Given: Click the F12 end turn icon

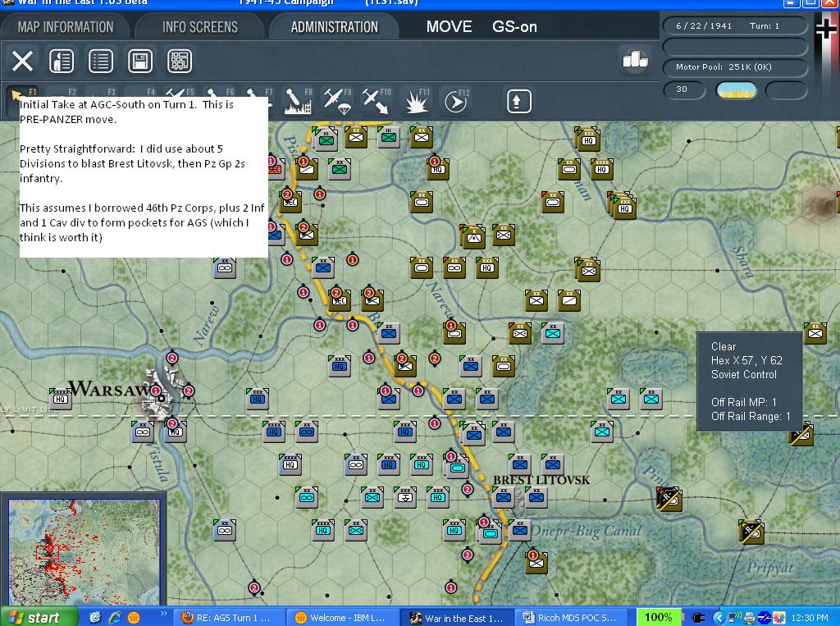Looking at the screenshot, I should tap(456, 101).
